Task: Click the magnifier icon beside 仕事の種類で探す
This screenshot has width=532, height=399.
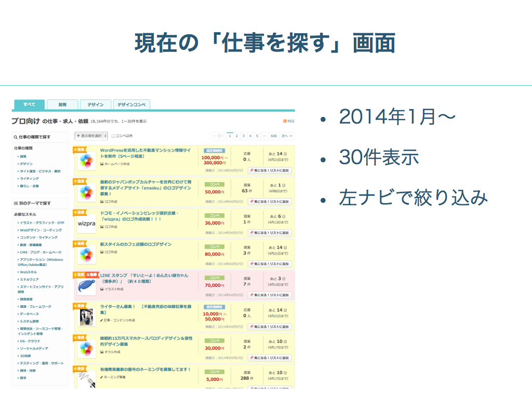Action: tap(16, 137)
